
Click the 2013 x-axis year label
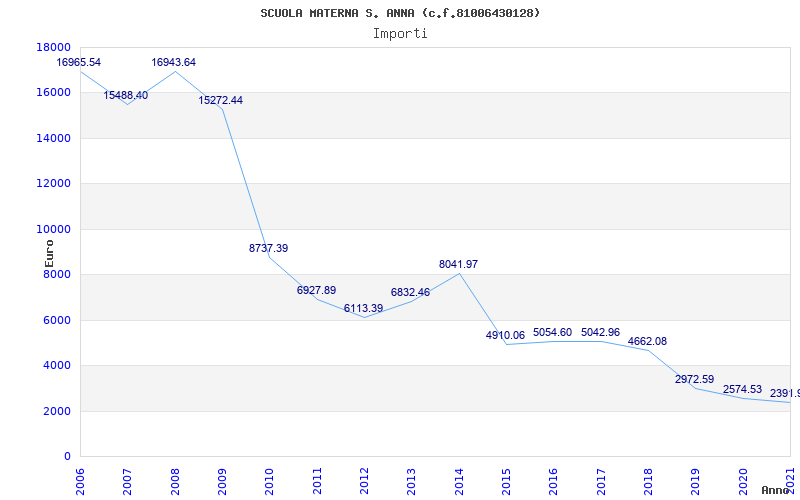click(412, 480)
